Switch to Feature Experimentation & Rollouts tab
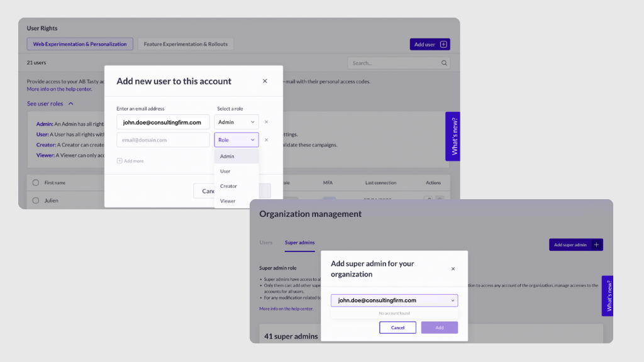This screenshot has width=644, height=362. coord(187,43)
